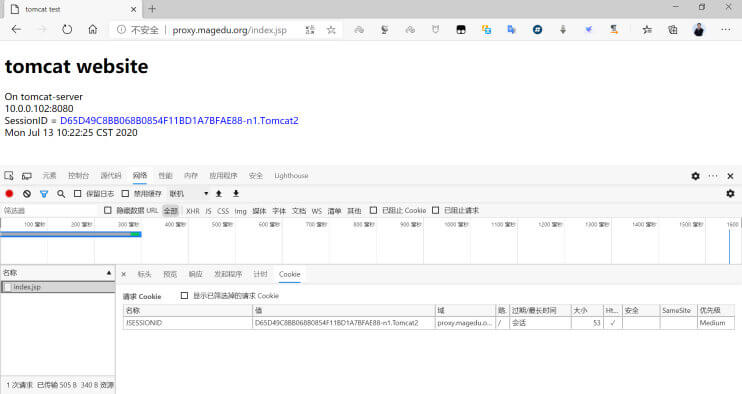Image resolution: width=742 pixels, height=394 pixels.
Task: Stop recording the network log
Action: click(9, 193)
